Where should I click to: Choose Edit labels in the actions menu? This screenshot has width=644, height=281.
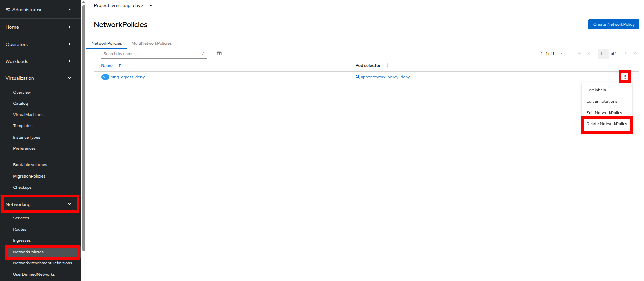(596, 90)
